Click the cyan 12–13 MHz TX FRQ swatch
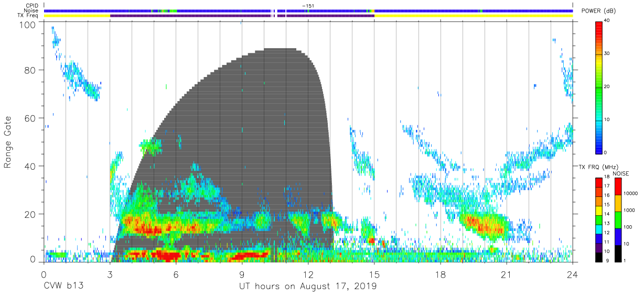This screenshot has height=297, width=644. coord(598,228)
